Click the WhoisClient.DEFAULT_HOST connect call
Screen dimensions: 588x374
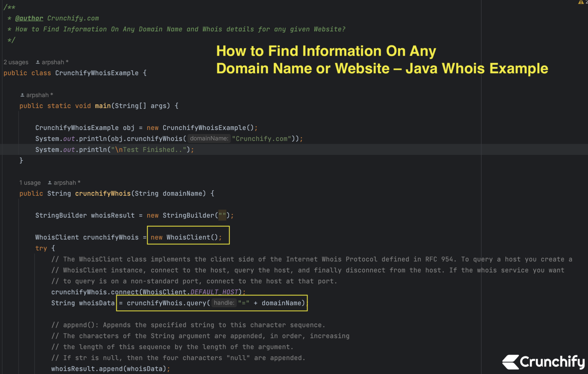(x=144, y=292)
